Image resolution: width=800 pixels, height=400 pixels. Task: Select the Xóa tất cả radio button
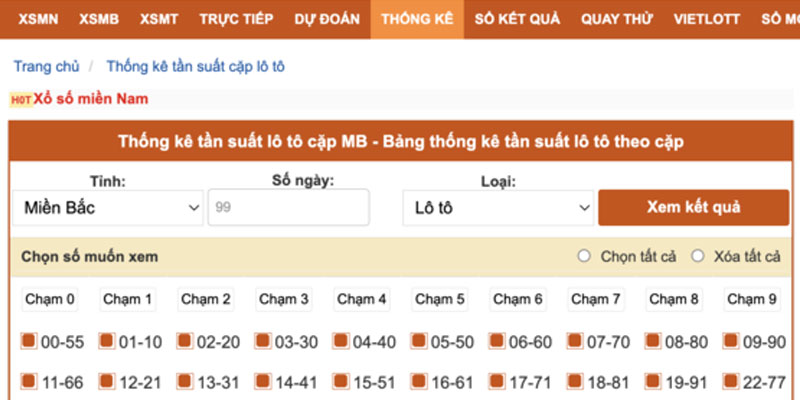(x=698, y=257)
